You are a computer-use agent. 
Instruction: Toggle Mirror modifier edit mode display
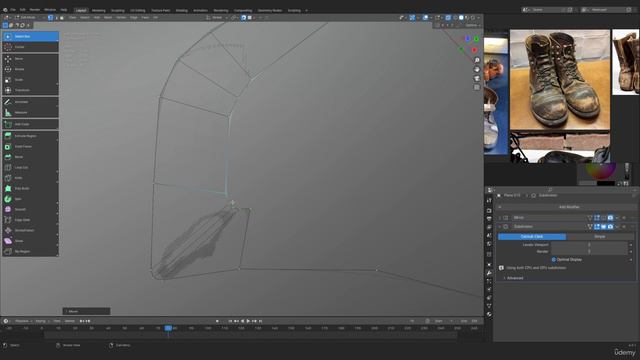point(597,218)
